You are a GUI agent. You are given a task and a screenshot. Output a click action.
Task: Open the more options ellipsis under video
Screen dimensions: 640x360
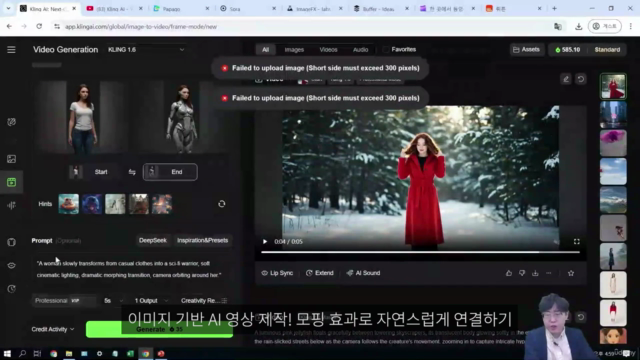coord(549,273)
